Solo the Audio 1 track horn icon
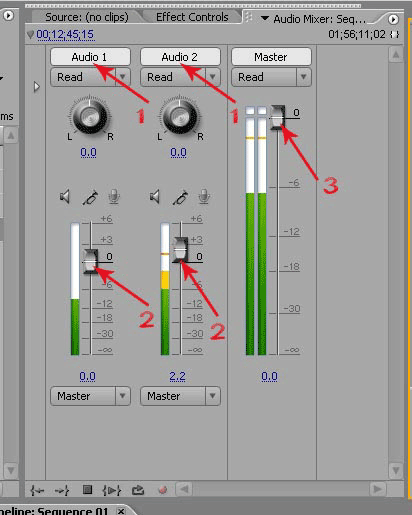Screen dimensions: 412x515 [90, 197]
